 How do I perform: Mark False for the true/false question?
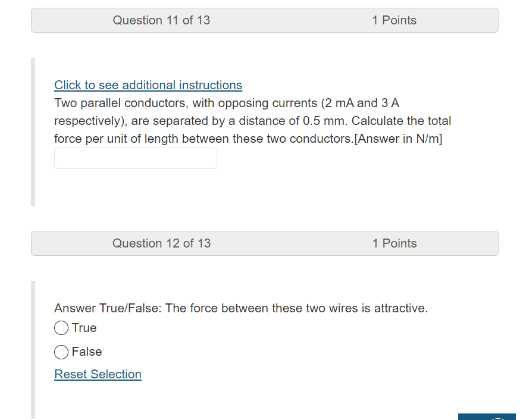[61, 352]
